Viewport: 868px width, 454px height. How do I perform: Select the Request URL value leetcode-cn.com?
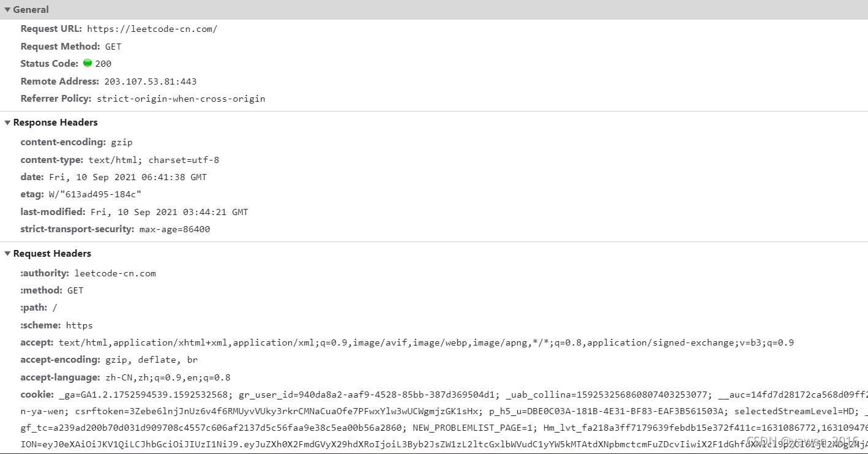pyautogui.click(x=152, y=29)
